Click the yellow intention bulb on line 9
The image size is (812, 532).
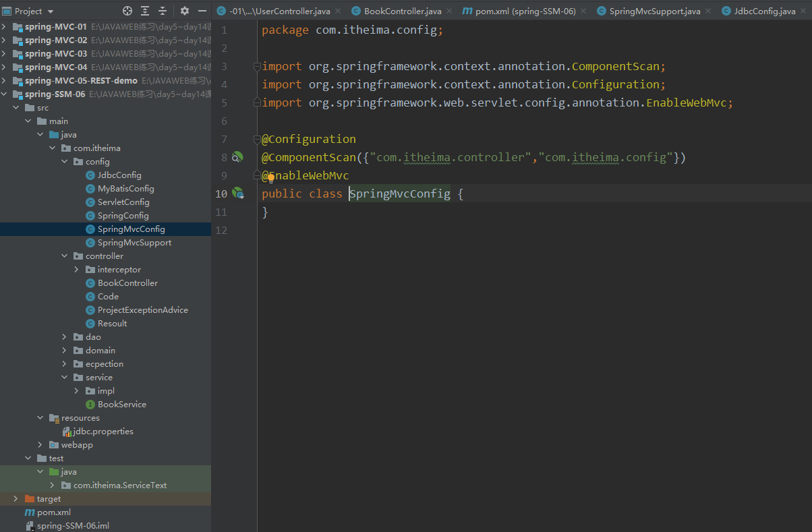[270, 178]
